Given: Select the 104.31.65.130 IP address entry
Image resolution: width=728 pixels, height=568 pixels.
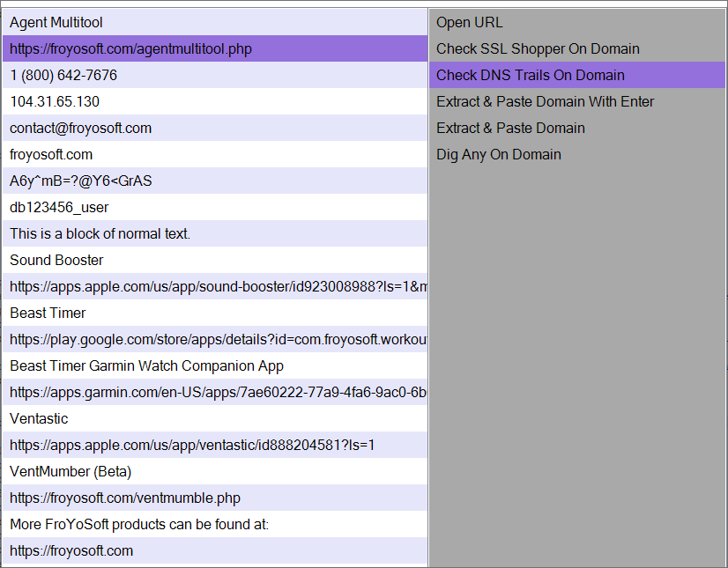Looking at the screenshot, I should click(x=215, y=101).
